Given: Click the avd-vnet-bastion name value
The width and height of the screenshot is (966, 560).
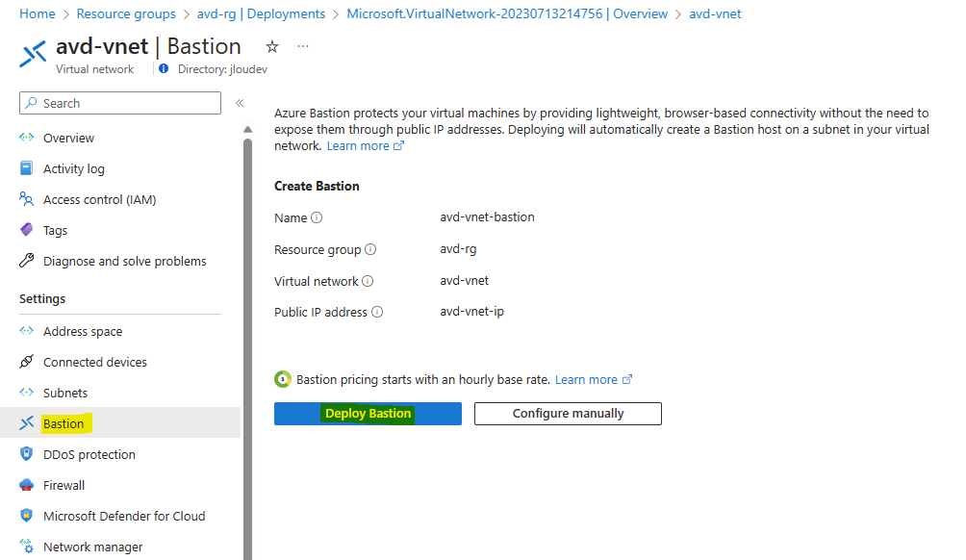Looking at the screenshot, I should click(x=487, y=216).
